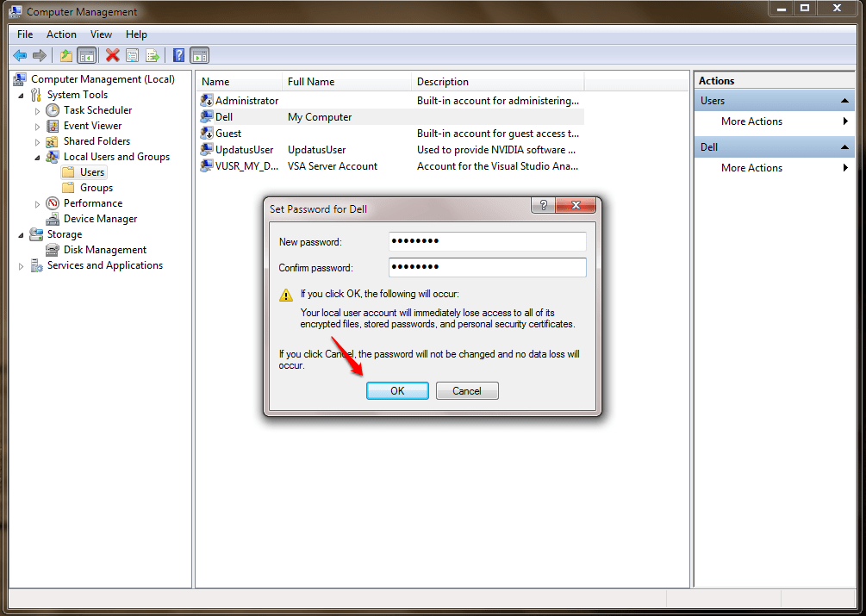Open the Help menu

tap(136, 34)
